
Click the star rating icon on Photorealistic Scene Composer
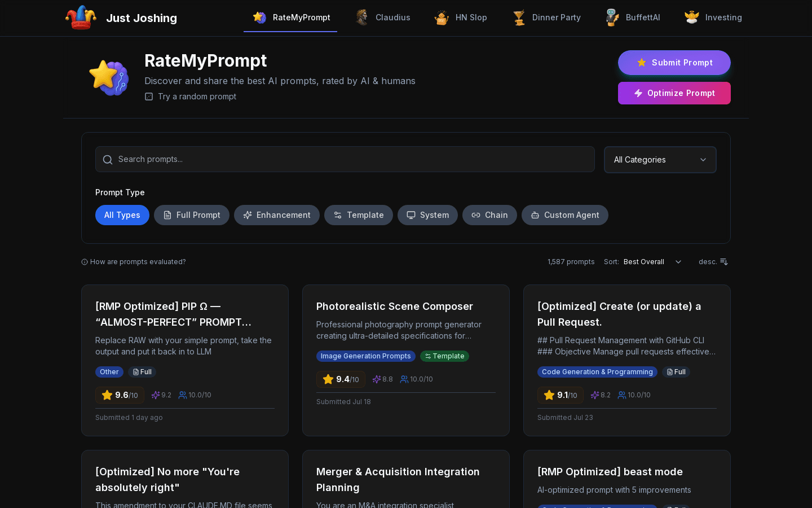tap(328, 379)
